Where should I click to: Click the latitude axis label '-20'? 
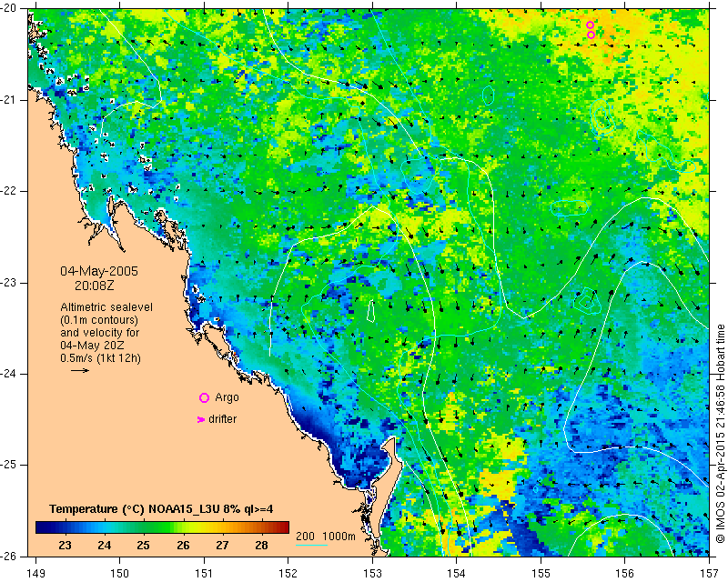(9, 8)
